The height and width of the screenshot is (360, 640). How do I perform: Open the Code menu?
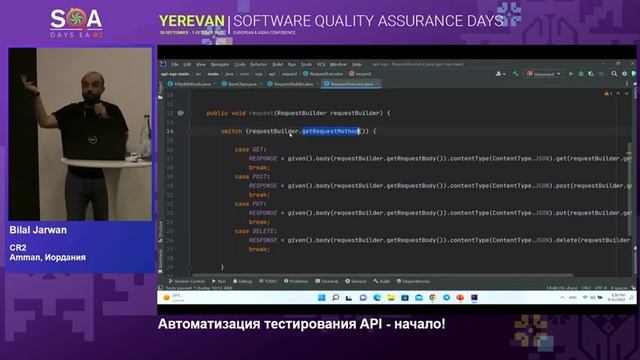point(240,64)
